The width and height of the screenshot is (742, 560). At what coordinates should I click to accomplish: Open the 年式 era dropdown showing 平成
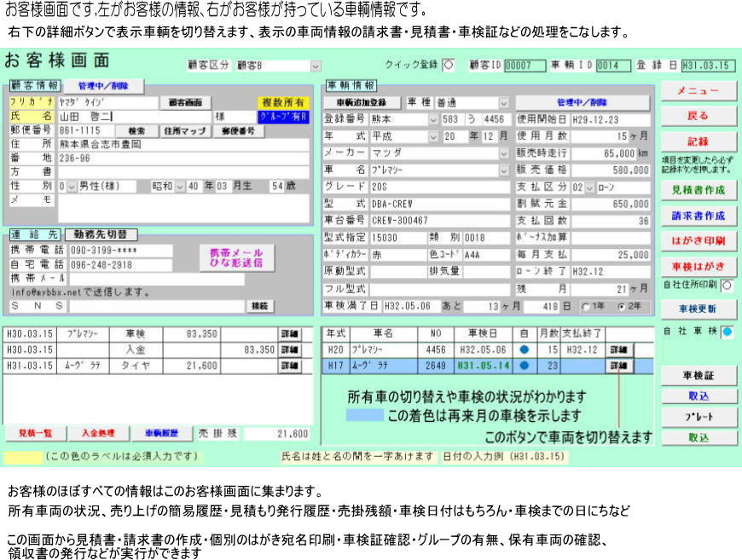433,136
